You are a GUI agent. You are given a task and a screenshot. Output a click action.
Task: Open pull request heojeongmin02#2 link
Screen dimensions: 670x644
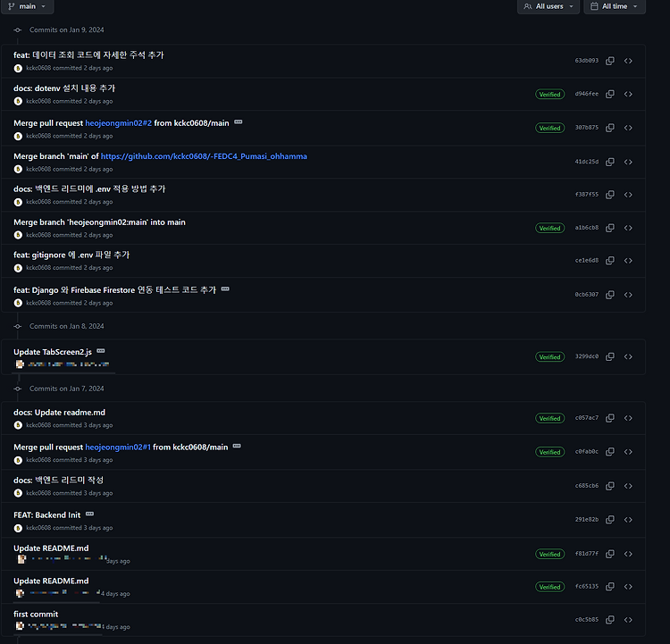click(118, 122)
